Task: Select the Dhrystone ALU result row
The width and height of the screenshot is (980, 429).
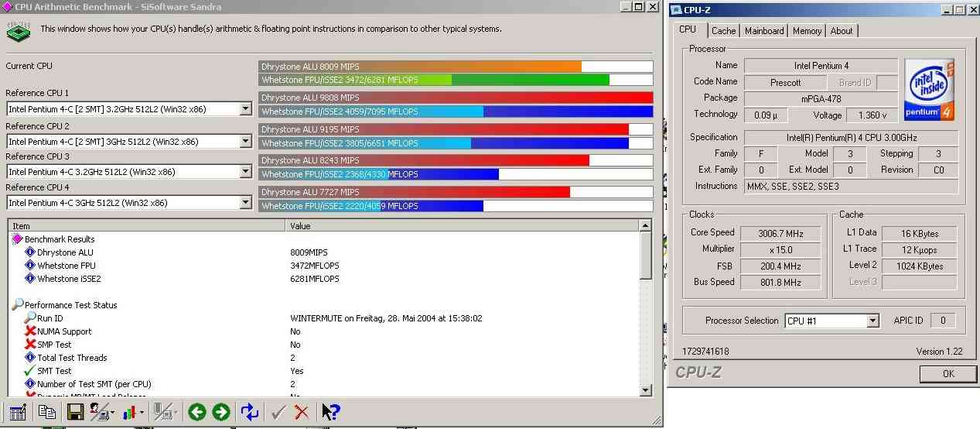Action: [x=323, y=252]
